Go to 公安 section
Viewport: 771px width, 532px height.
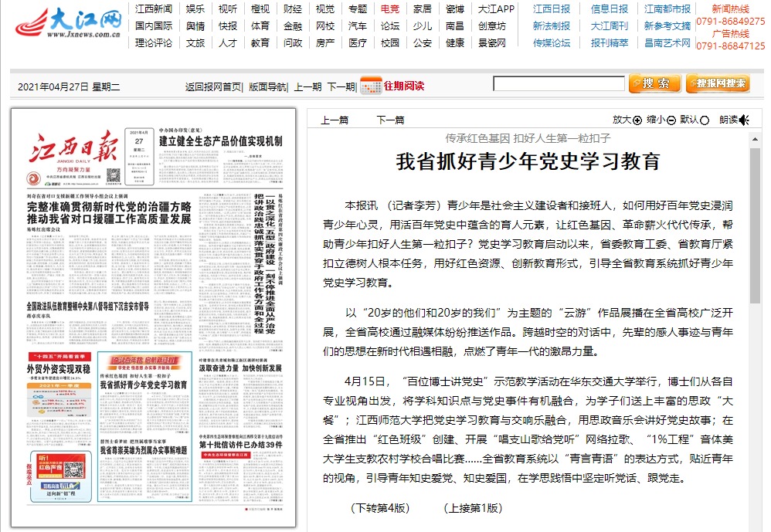pos(423,43)
